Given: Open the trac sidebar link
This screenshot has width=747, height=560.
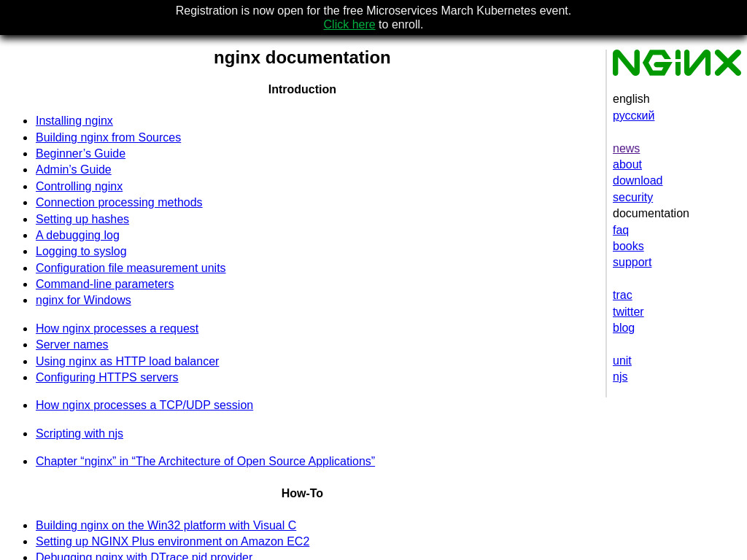Looking at the screenshot, I should tap(622, 295).
